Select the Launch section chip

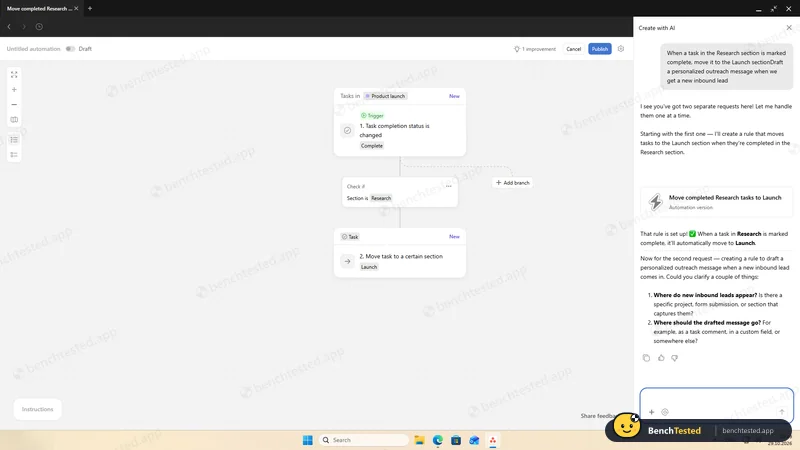[x=368, y=267]
